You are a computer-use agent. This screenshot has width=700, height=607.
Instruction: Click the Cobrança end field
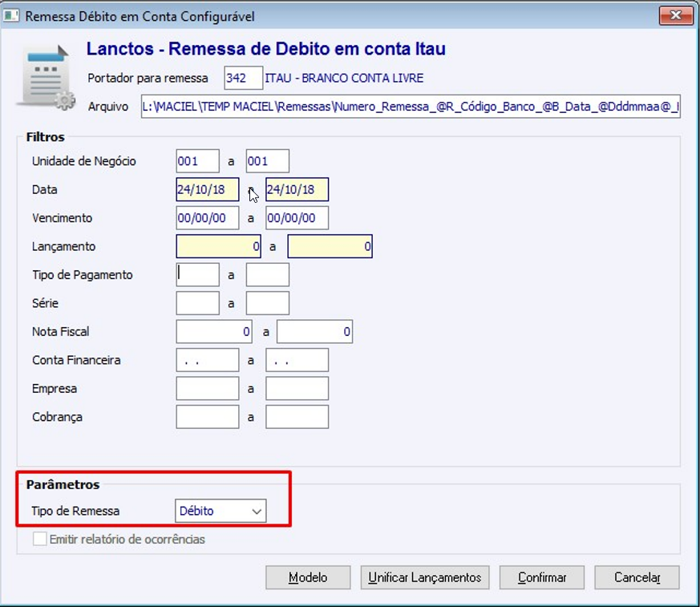(297, 417)
